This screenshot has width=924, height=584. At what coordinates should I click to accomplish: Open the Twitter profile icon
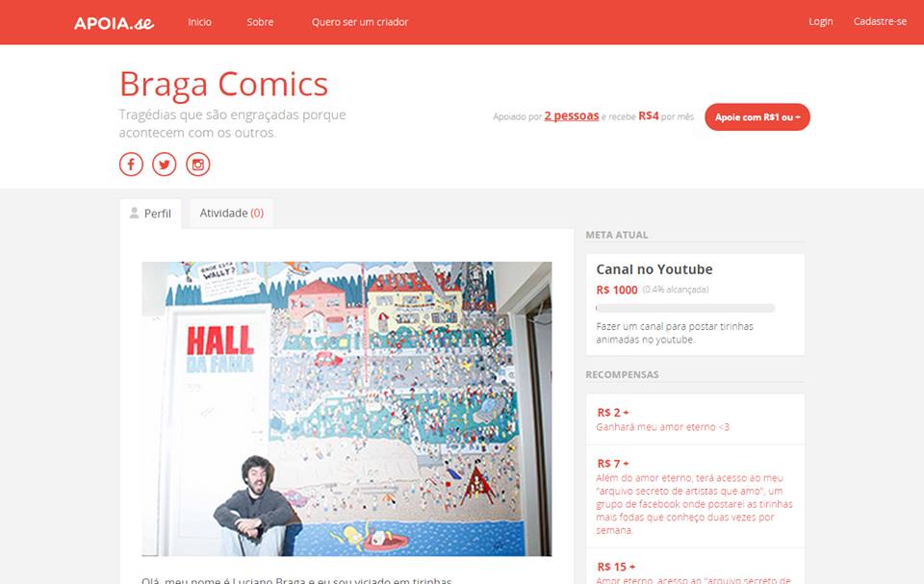click(x=165, y=164)
